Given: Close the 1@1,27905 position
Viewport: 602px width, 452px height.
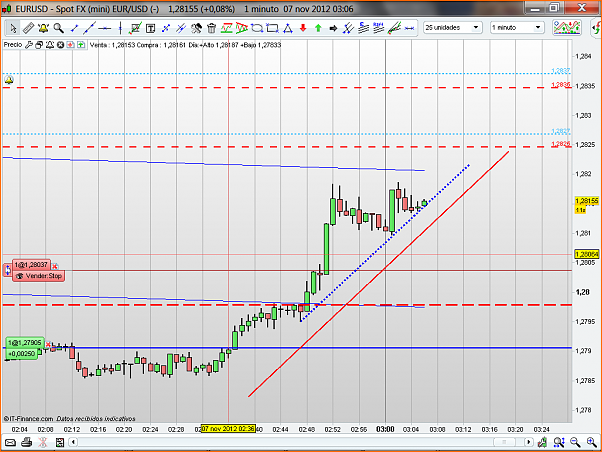Looking at the screenshot, I should [x=48, y=344].
